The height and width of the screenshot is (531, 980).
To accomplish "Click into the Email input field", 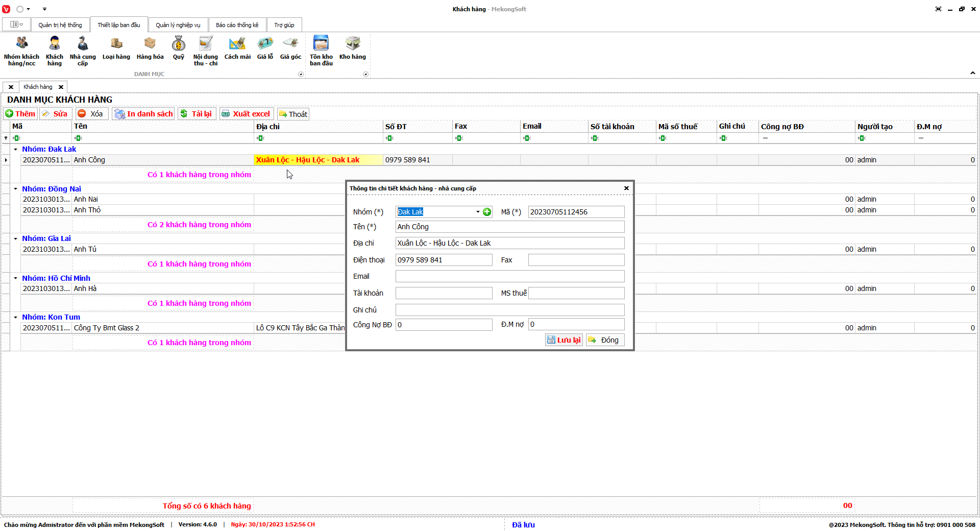I will tap(509, 276).
